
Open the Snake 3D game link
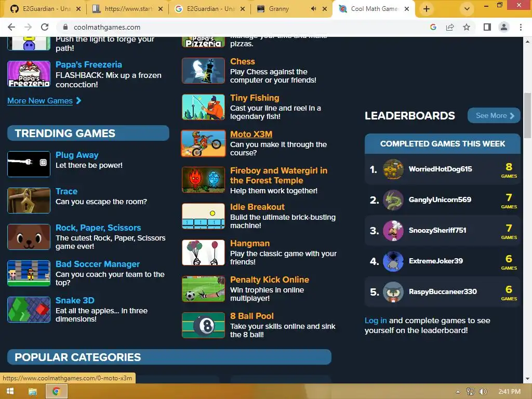(75, 300)
